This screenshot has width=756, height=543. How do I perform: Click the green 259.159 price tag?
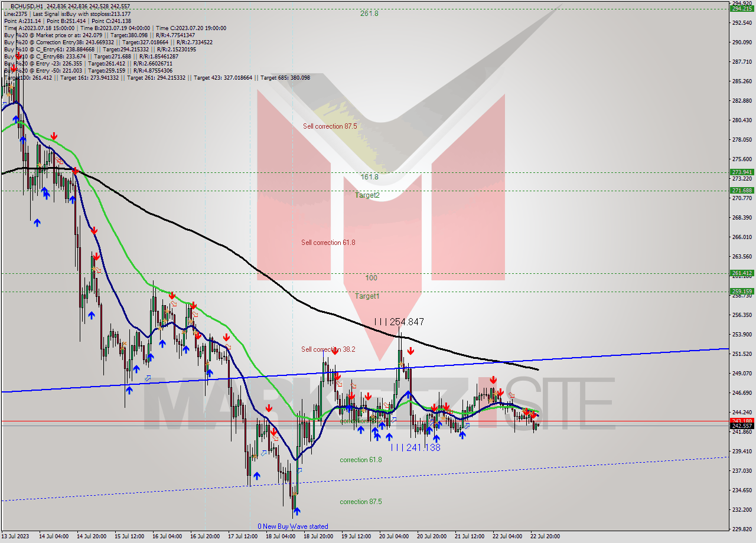click(x=742, y=291)
